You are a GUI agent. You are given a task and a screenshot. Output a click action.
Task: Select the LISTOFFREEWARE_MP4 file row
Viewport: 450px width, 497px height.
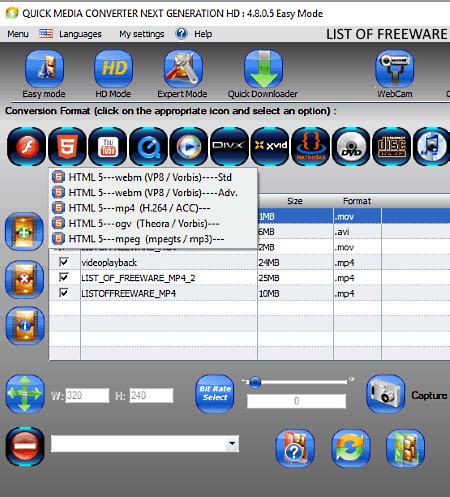[x=249, y=293]
